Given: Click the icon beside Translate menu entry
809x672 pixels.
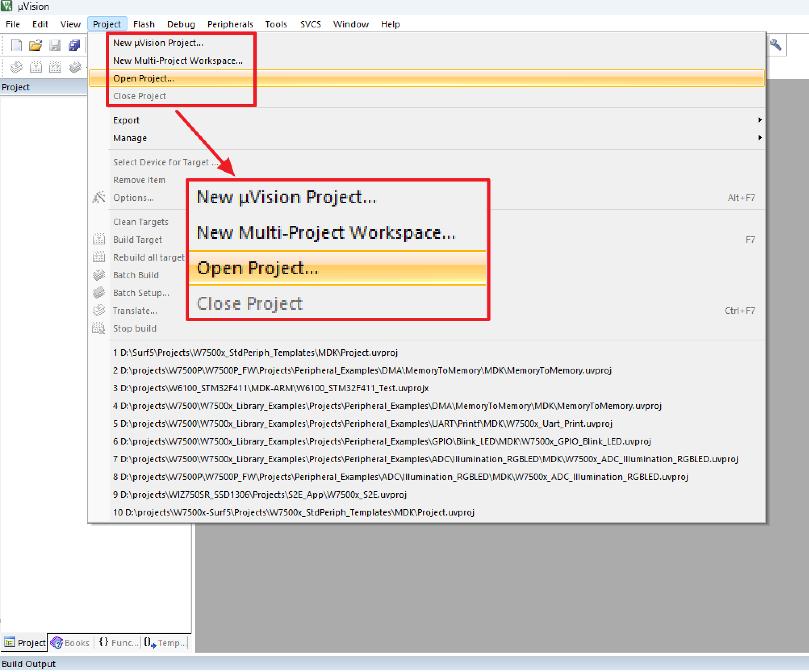Looking at the screenshot, I should (x=99, y=310).
